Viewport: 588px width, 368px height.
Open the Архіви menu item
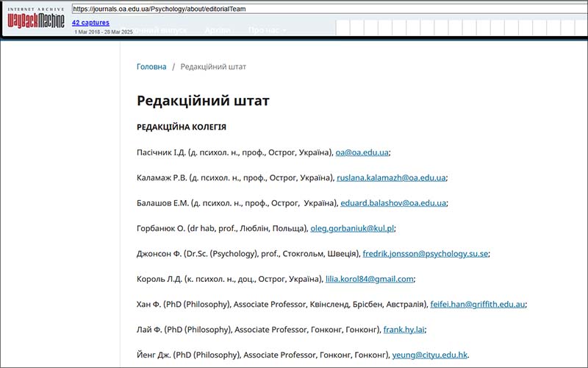218,30
